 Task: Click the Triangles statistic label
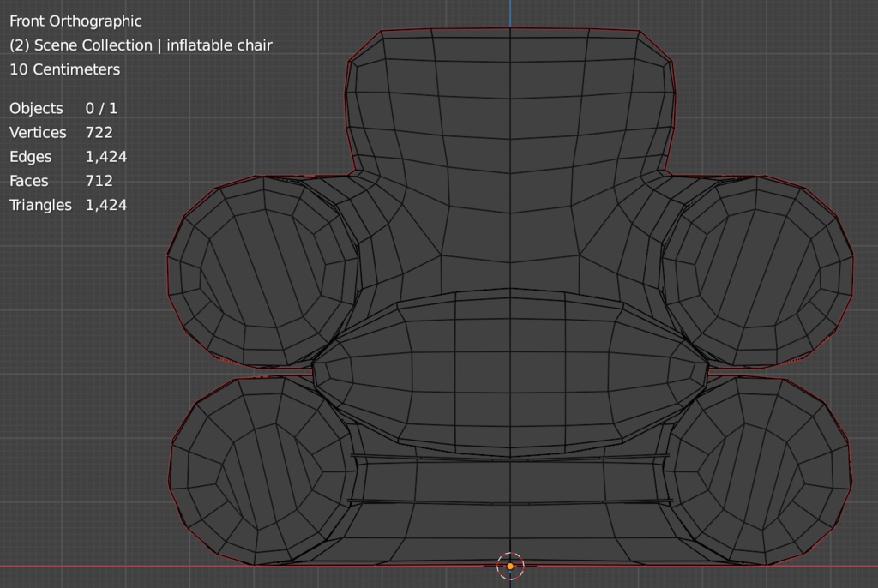40,205
